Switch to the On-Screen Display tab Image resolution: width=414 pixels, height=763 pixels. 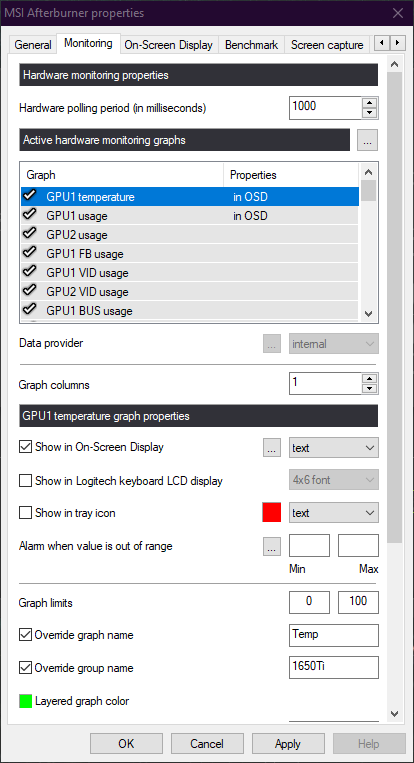[168, 45]
